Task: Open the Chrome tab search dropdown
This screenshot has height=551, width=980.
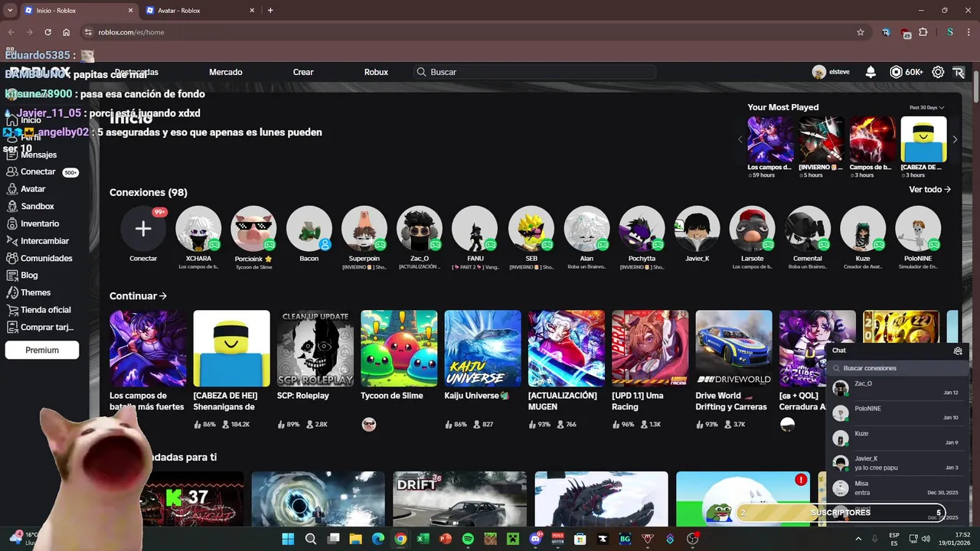Action: 10,10
